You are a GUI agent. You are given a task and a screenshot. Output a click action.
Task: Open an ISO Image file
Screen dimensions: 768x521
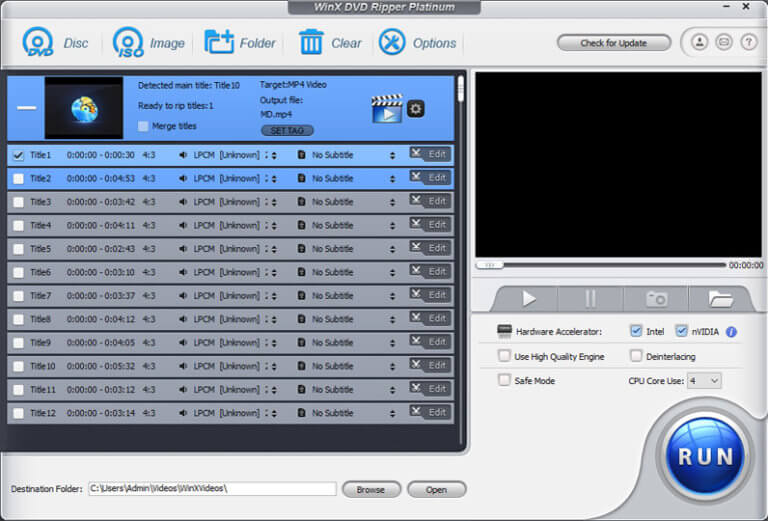click(148, 43)
